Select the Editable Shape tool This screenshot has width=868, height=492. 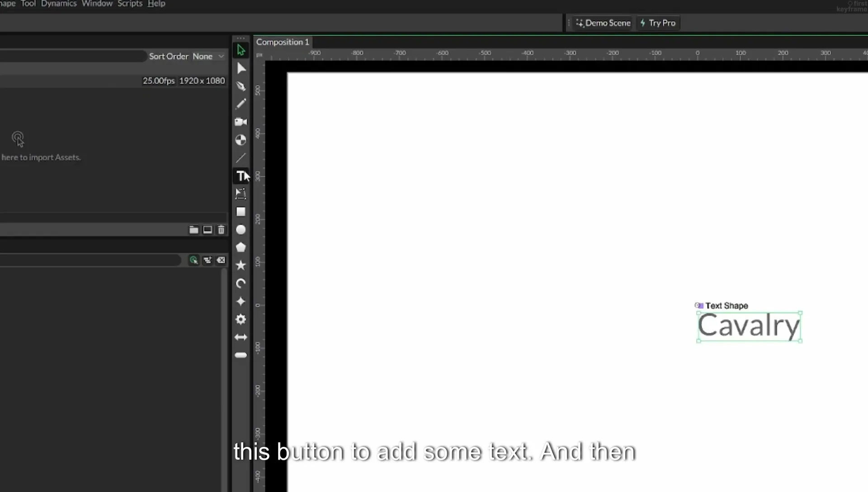pyautogui.click(x=241, y=194)
